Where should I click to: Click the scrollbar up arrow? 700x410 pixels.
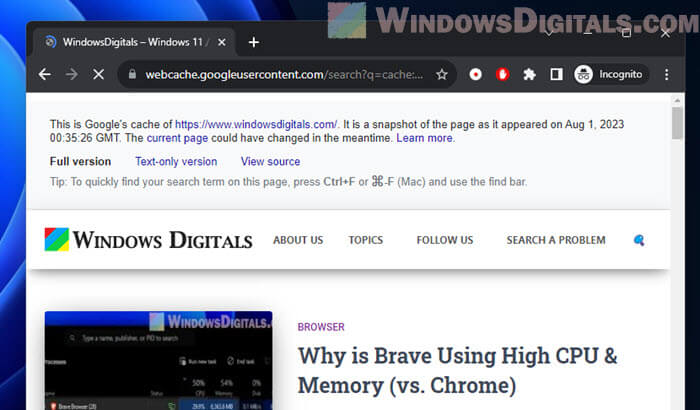click(677, 100)
